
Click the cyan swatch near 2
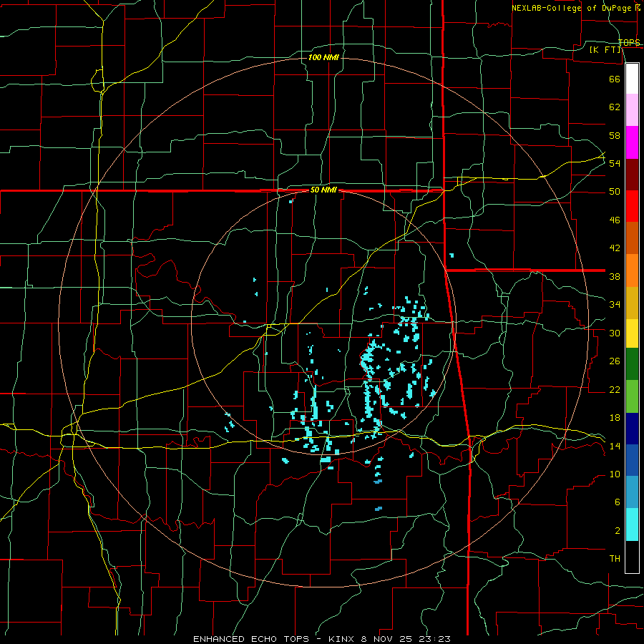(632, 525)
